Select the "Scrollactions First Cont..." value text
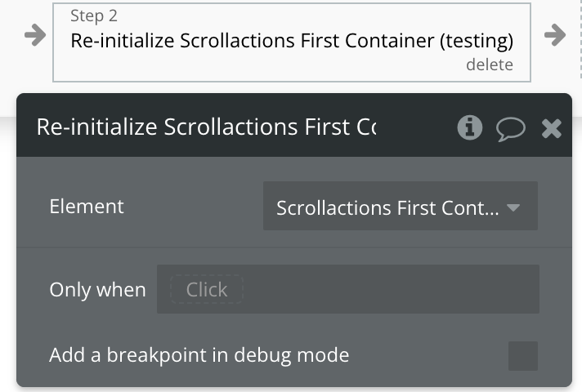The height and width of the screenshot is (392, 582). [387, 207]
